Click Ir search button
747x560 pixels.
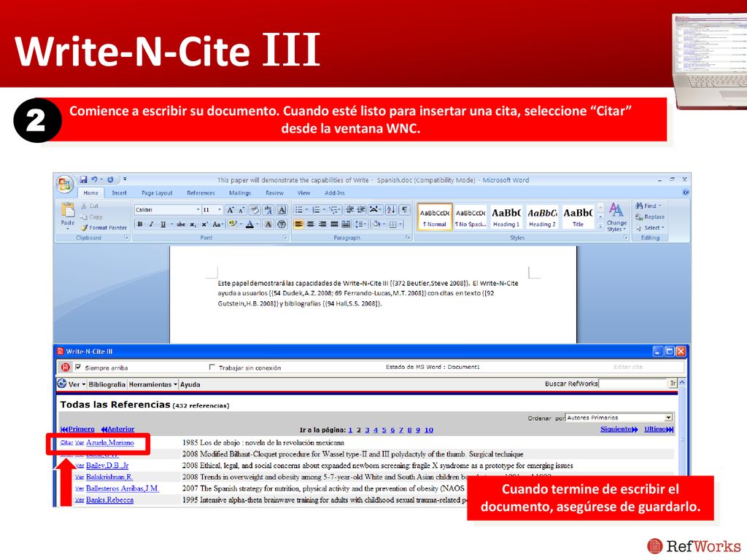[673, 384]
